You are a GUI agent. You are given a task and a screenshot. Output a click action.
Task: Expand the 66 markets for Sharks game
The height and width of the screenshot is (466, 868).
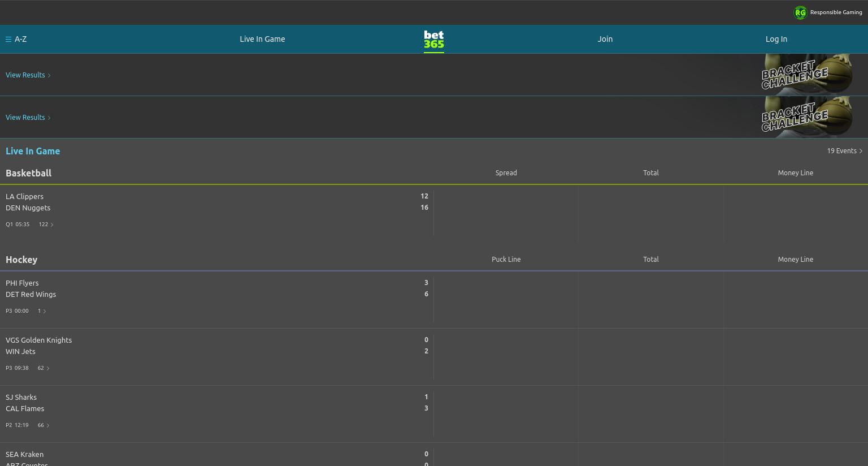[44, 425]
